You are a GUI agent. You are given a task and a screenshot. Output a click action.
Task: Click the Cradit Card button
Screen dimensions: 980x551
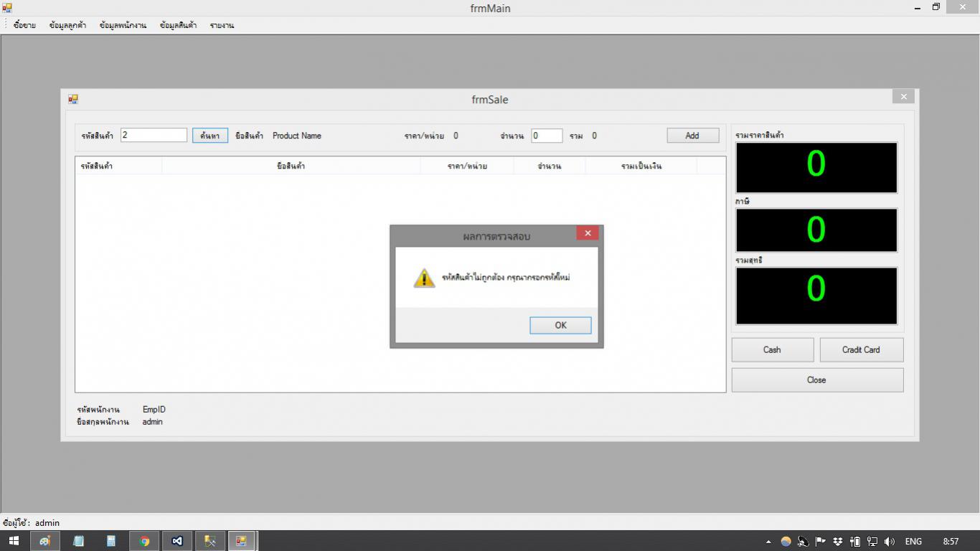tap(861, 349)
